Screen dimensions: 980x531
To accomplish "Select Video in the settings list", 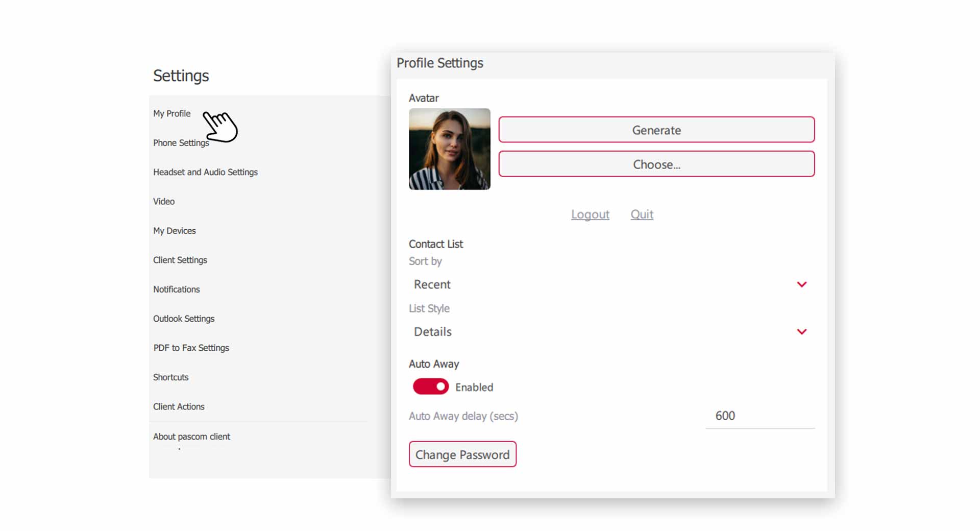I will tap(164, 201).
